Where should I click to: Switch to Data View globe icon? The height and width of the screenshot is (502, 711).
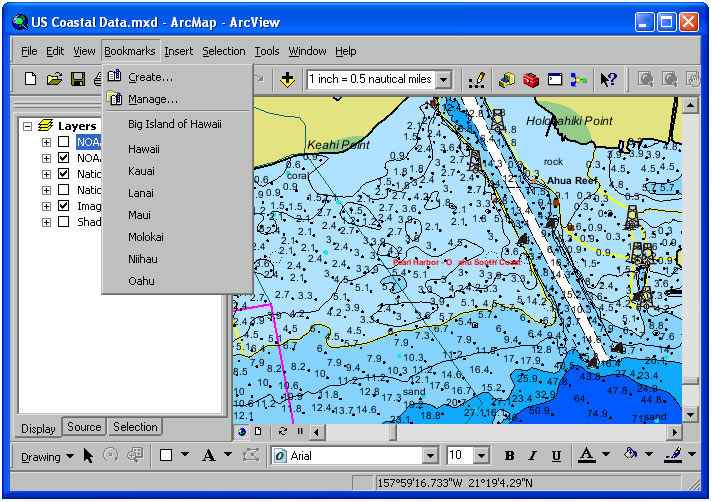click(x=242, y=432)
